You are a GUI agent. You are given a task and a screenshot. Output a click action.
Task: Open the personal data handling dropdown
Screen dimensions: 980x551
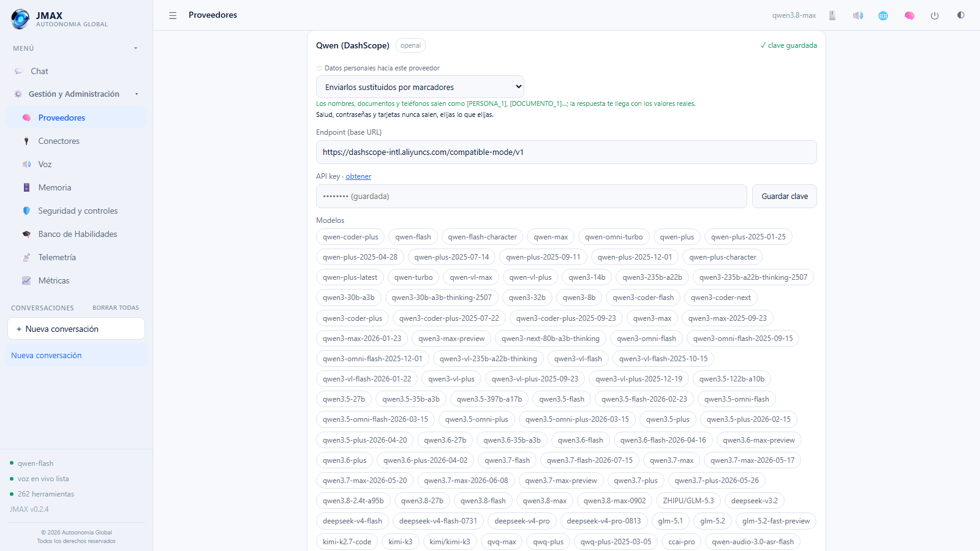click(420, 87)
